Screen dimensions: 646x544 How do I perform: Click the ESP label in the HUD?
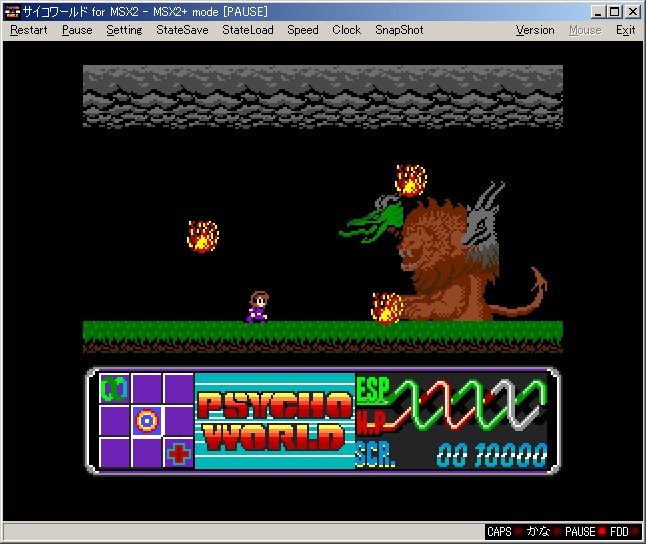373,390
